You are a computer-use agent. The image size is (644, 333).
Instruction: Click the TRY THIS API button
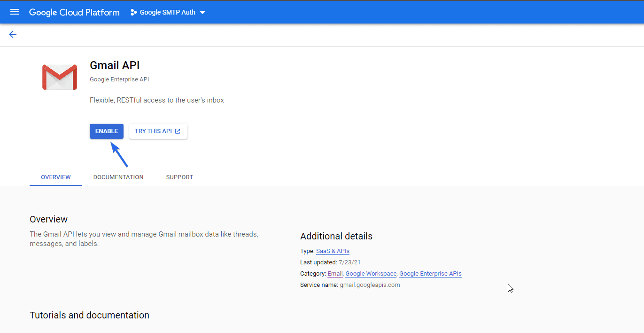[x=158, y=131]
